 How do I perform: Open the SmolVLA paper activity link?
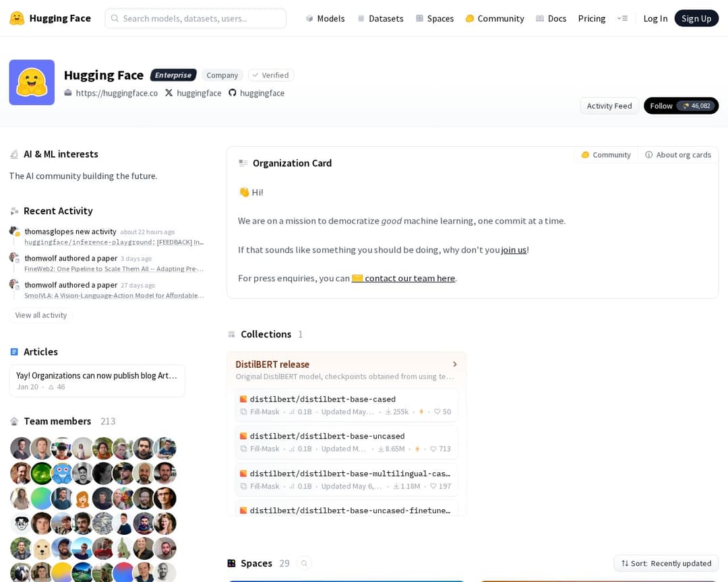point(114,296)
